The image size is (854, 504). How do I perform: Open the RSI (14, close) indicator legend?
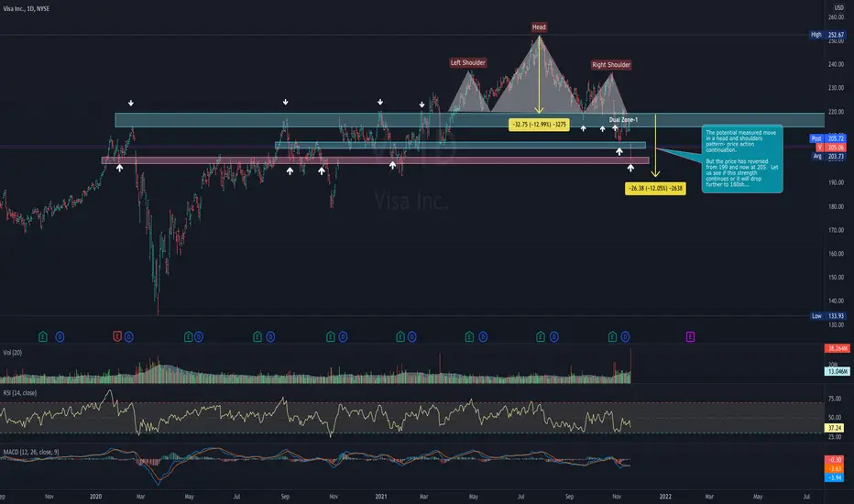[20, 393]
